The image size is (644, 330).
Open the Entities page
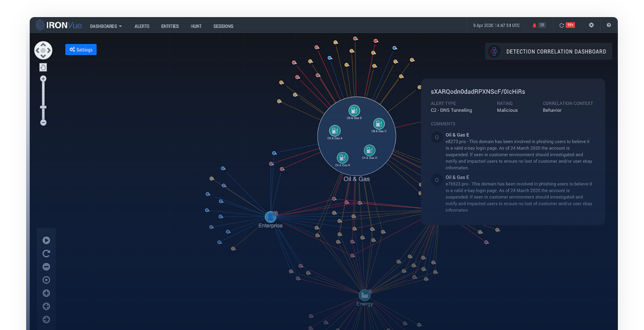pos(169,26)
